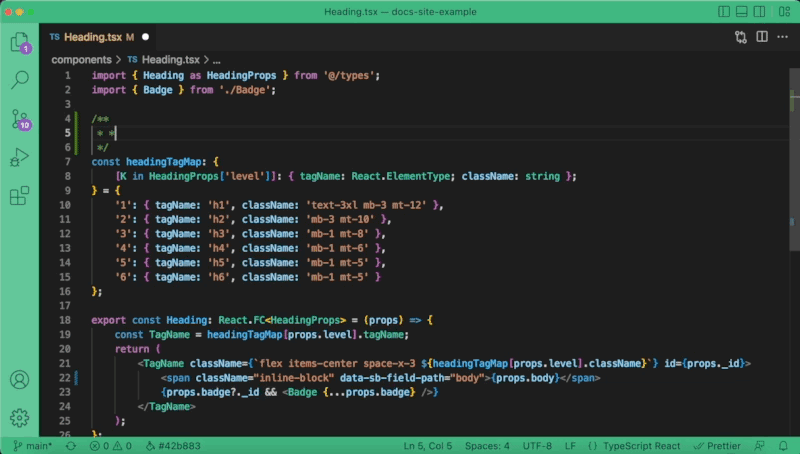Click 'text-3xl mb-3 mt-12' class string
This screenshot has width=800, height=454.
coord(366,205)
